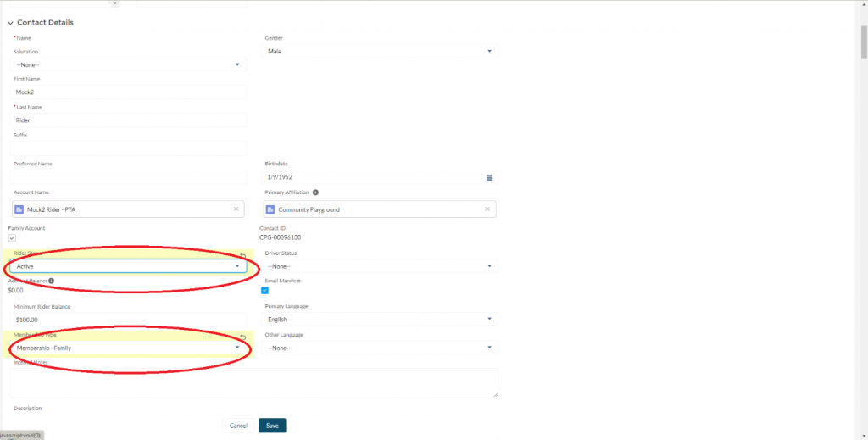Screen dimensions: 868x440
Task: Open the Birthdate calendar picker
Action: pyautogui.click(x=489, y=177)
